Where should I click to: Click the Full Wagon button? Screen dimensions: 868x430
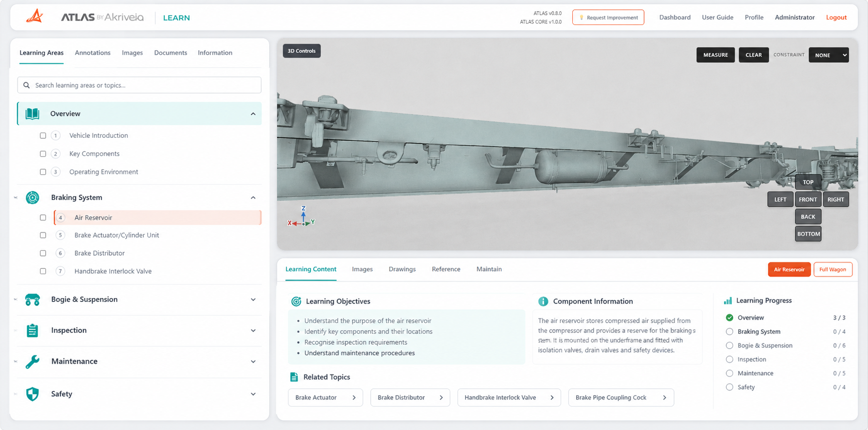click(x=833, y=269)
